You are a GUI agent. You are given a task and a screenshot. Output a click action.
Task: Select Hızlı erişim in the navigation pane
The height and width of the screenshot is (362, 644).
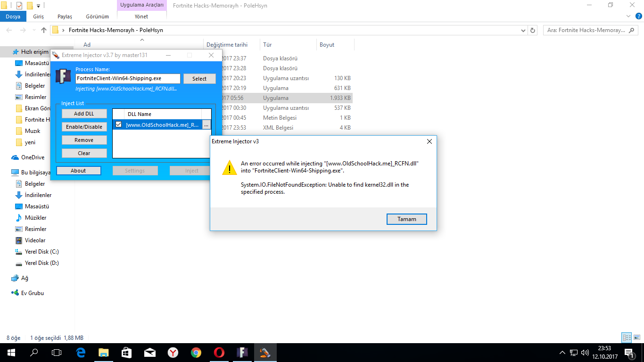tap(34, 52)
